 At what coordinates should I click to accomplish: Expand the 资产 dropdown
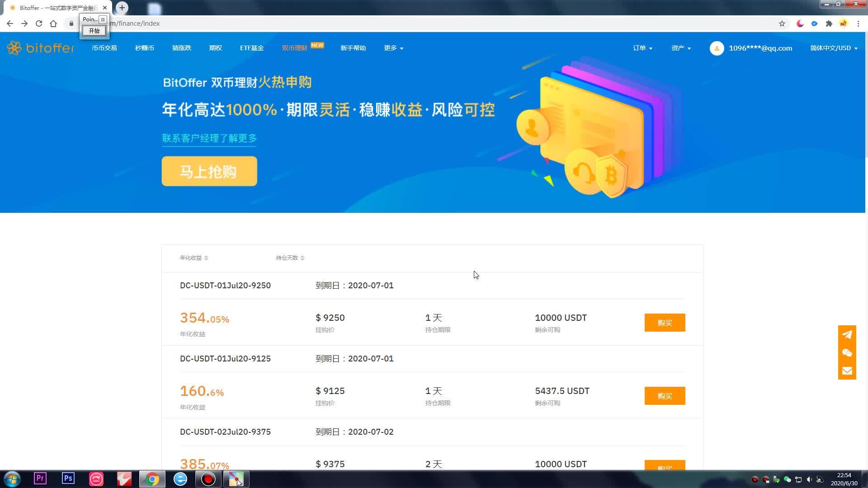[681, 48]
